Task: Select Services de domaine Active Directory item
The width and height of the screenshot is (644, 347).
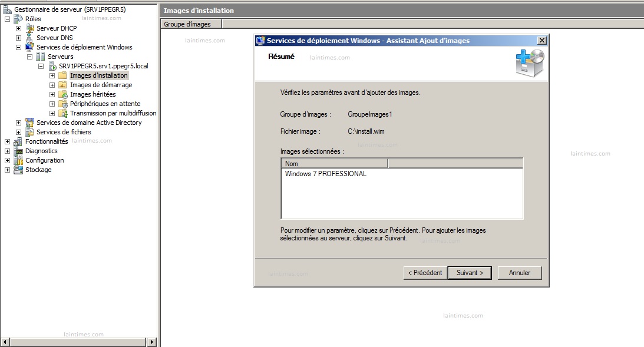Action: pyautogui.click(x=89, y=123)
